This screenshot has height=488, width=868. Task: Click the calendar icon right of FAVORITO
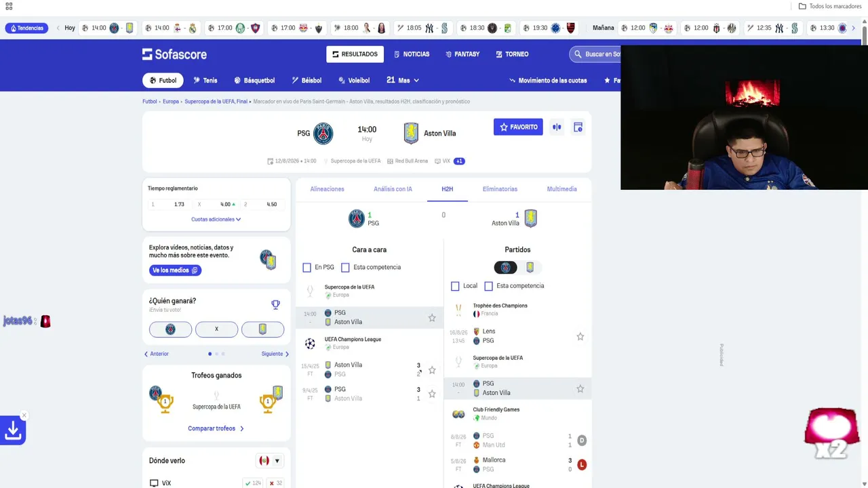coord(578,127)
